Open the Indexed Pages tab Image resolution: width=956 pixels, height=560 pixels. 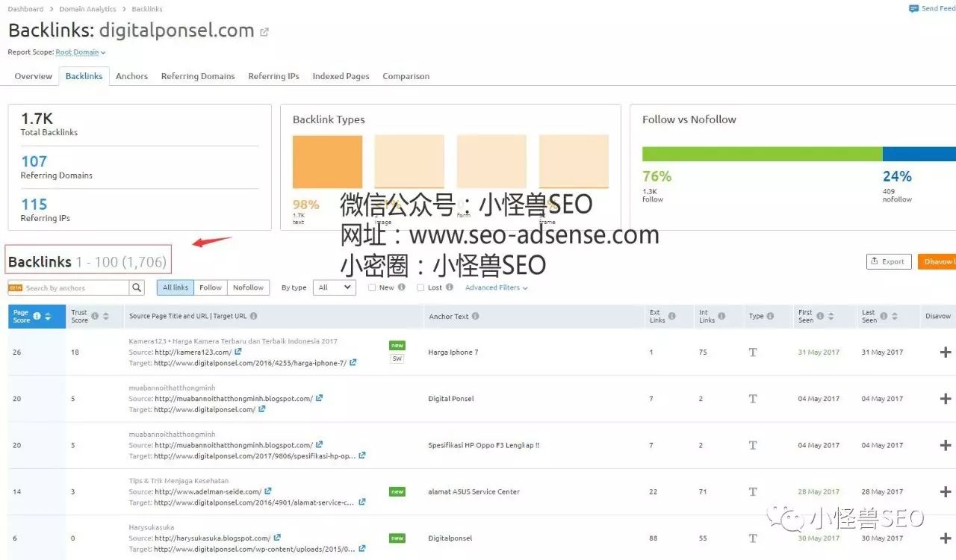coord(341,76)
